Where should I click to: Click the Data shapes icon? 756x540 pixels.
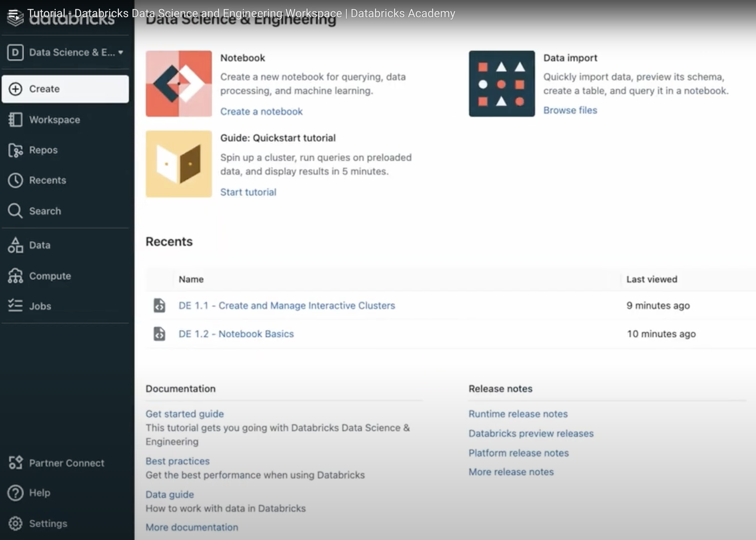[15, 245]
